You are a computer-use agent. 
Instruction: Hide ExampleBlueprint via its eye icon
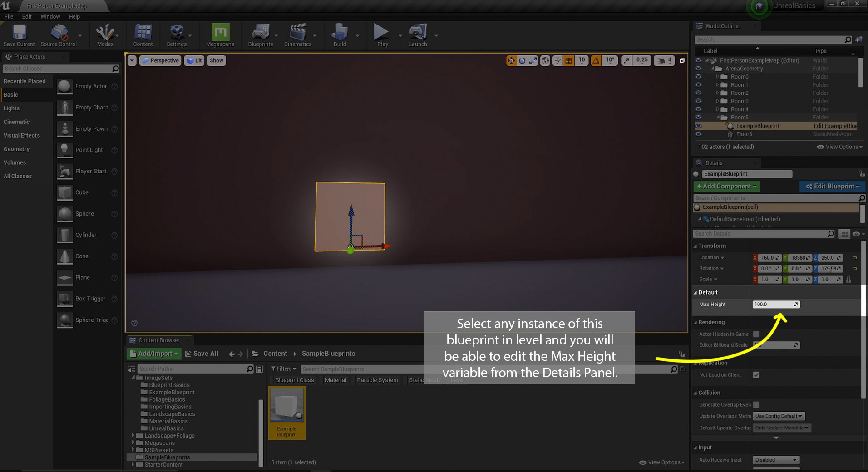pos(699,126)
